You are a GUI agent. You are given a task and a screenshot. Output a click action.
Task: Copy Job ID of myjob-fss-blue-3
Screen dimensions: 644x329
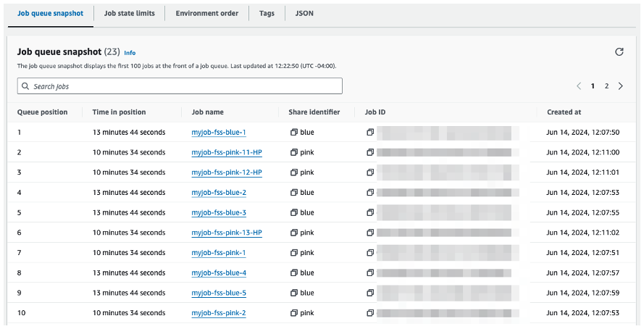tap(370, 212)
